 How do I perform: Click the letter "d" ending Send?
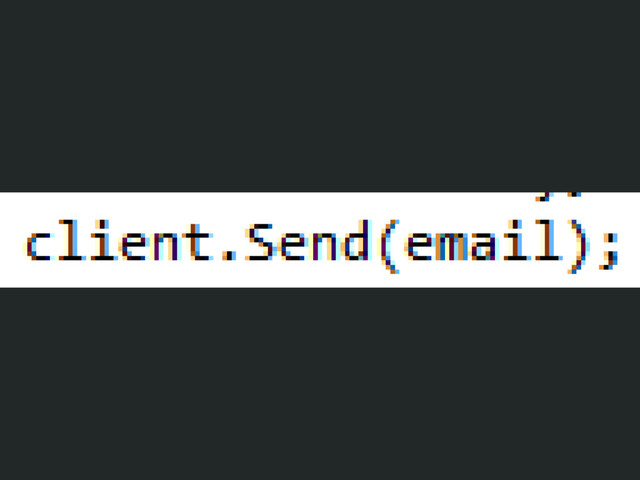pyautogui.click(x=357, y=240)
